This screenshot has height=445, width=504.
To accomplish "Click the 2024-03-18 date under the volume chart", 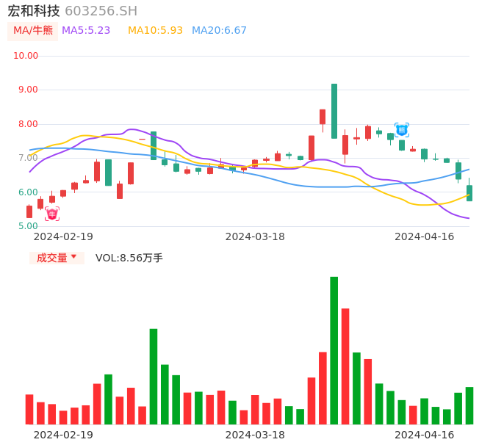I will [x=255, y=435].
